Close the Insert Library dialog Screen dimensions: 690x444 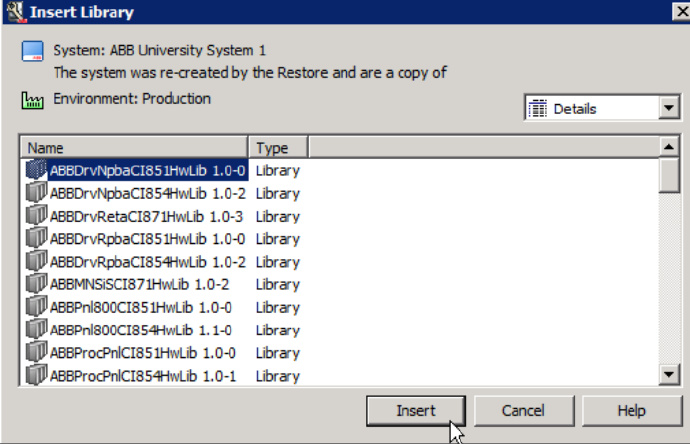pyautogui.click(x=682, y=11)
